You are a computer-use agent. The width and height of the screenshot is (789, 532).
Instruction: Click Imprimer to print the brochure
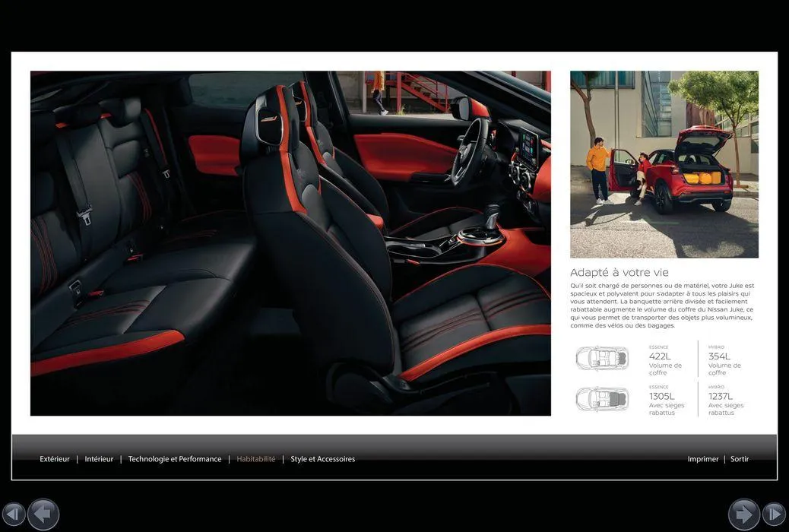coord(703,459)
